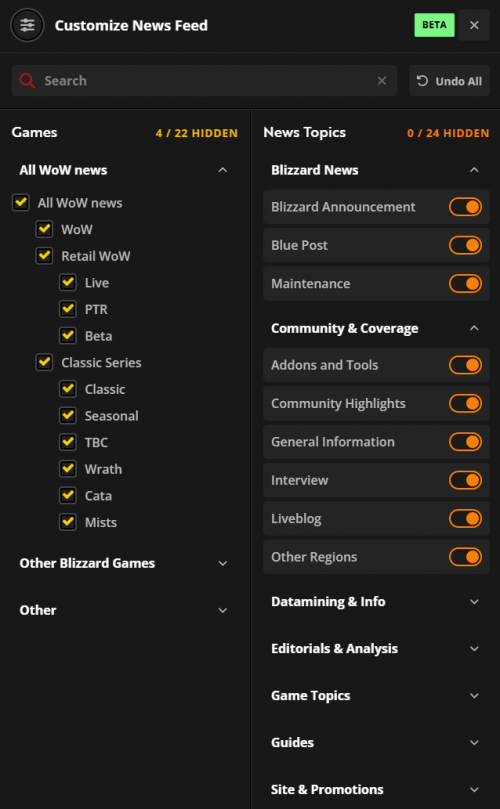This screenshot has height=809, width=500.
Task: Uncheck the Classic checkbox
Action: (x=68, y=389)
